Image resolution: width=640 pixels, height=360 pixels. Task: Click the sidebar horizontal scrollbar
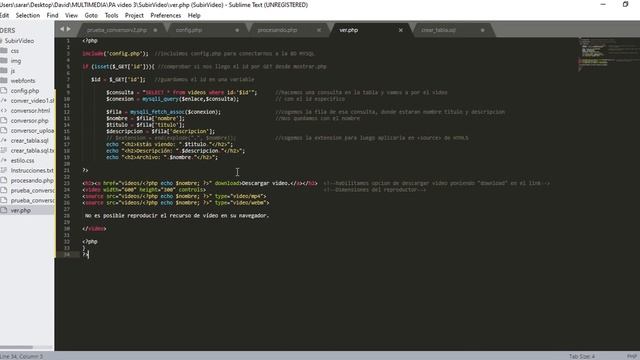(17, 348)
